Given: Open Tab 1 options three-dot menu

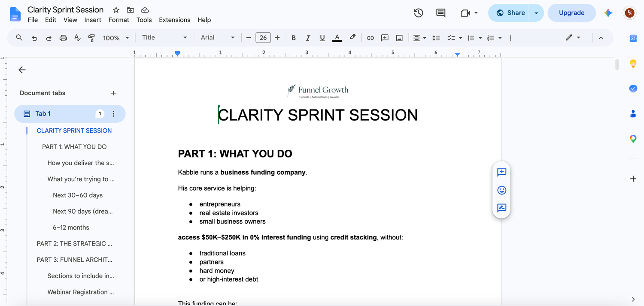Looking at the screenshot, I should [x=113, y=114].
